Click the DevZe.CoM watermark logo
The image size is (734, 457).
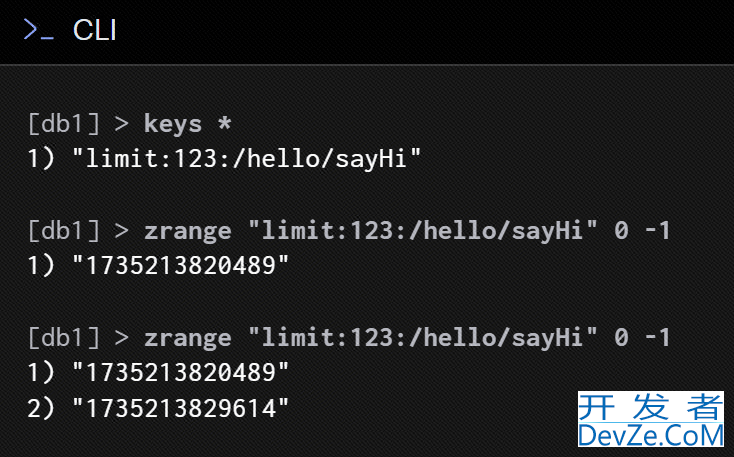tap(651, 435)
